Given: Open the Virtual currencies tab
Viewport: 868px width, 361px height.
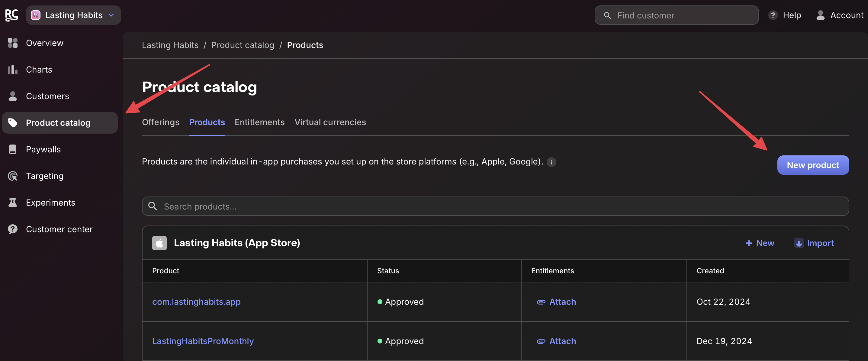Looking at the screenshot, I should (x=330, y=122).
